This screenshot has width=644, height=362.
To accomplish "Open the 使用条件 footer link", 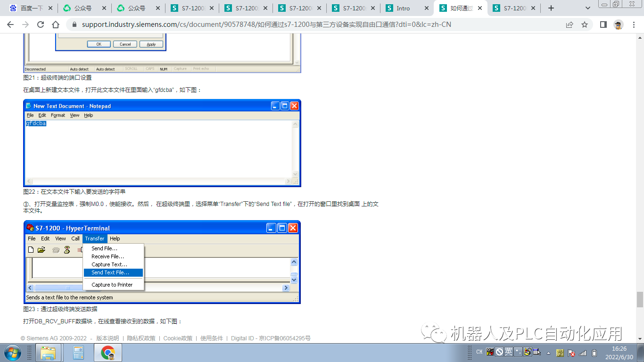I will (212, 338).
